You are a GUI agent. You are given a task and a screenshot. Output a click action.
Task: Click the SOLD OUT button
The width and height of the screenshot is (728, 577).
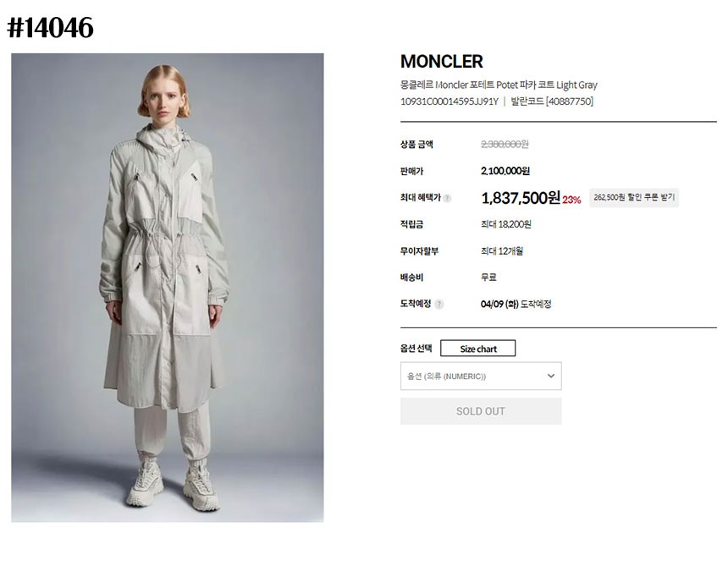(481, 411)
